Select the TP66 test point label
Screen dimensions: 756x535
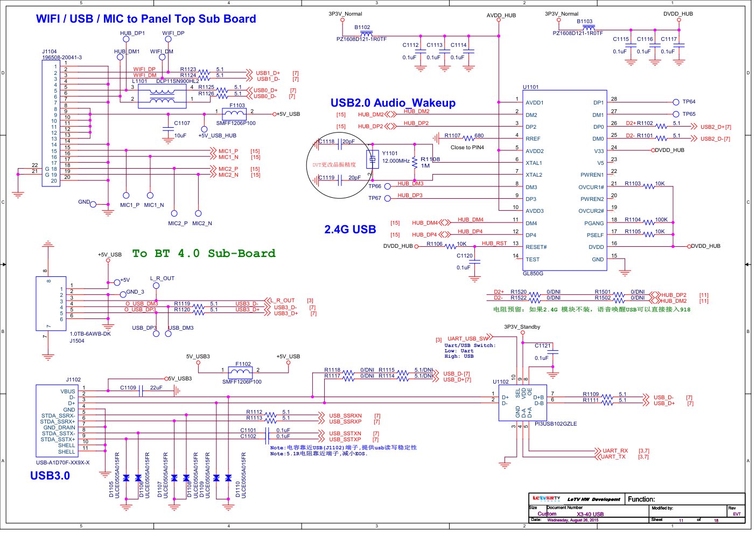[x=375, y=186]
